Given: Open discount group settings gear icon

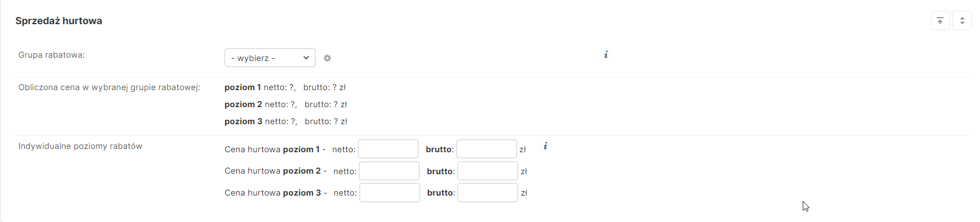Looking at the screenshot, I should (327, 58).
